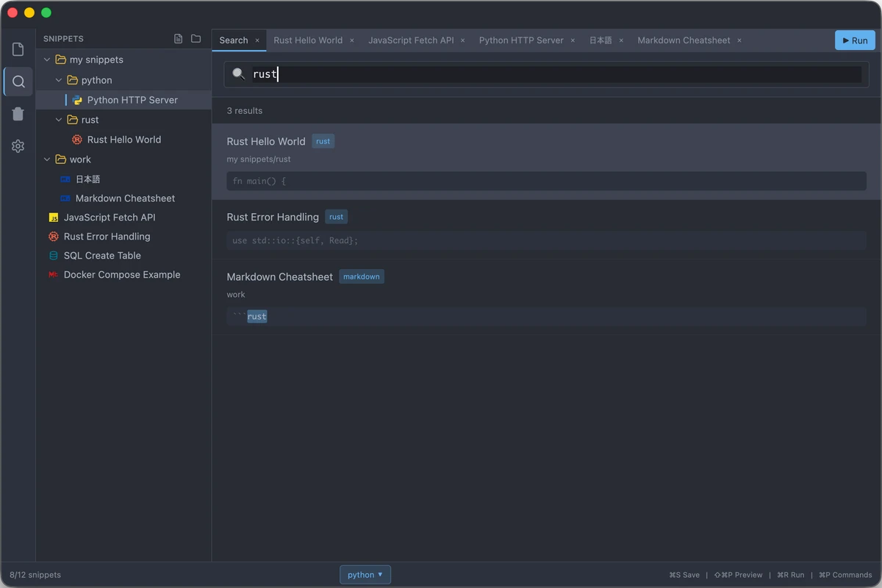Viewport: 882px width, 588px height.
Task: Click rust tag on Rust Hello World result
Action: (x=323, y=141)
